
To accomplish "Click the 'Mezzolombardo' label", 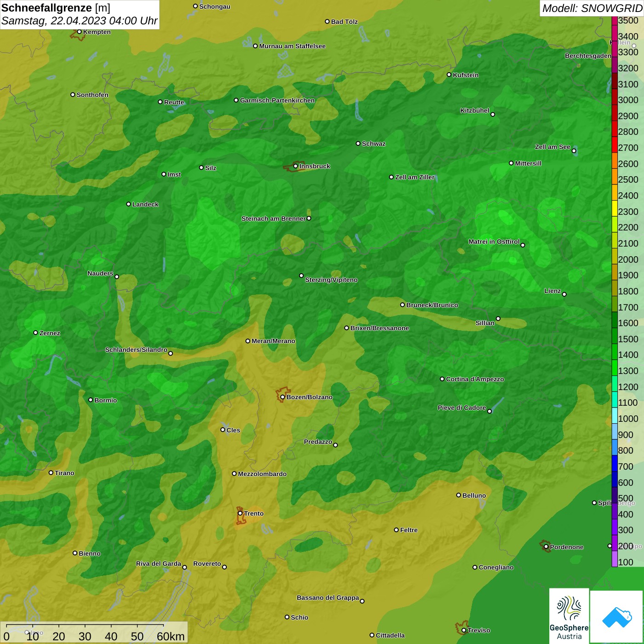I will [x=262, y=474].
